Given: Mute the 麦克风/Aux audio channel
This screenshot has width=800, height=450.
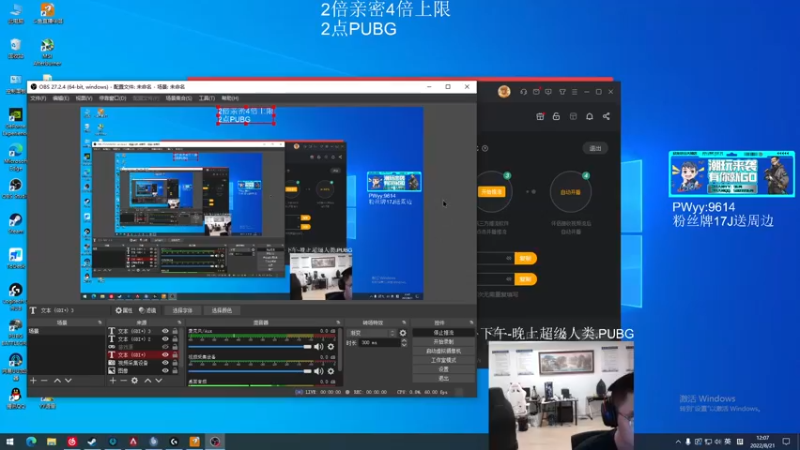Looking at the screenshot, I should pos(319,347).
